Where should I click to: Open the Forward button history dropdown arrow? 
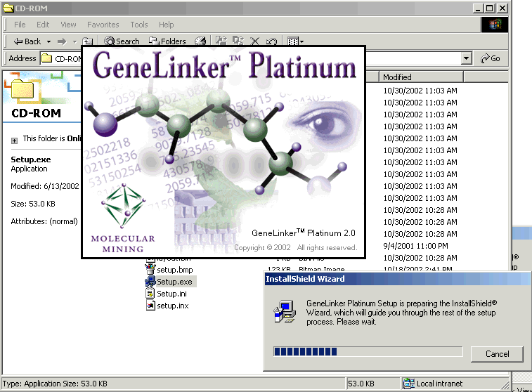click(x=74, y=41)
